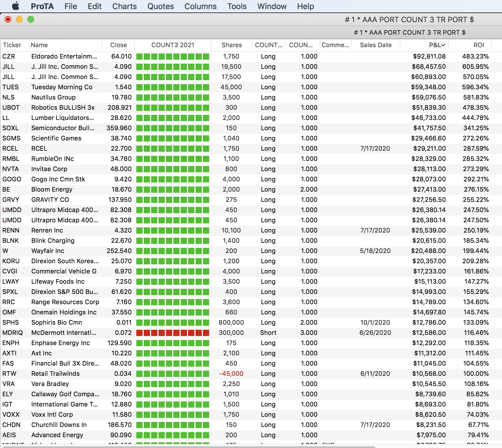
Task: Sort by the ROI column header
Action: pyautogui.click(x=478, y=45)
